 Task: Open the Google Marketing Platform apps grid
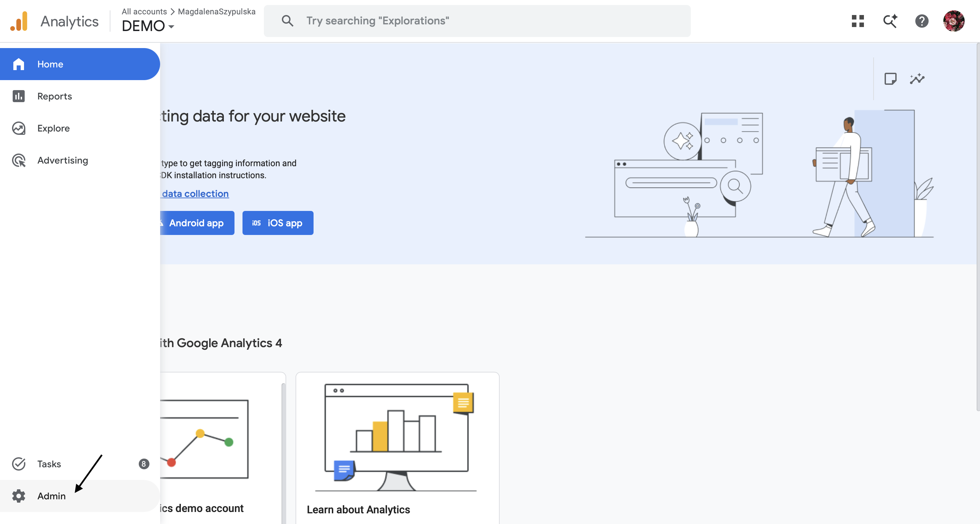[x=858, y=21]
